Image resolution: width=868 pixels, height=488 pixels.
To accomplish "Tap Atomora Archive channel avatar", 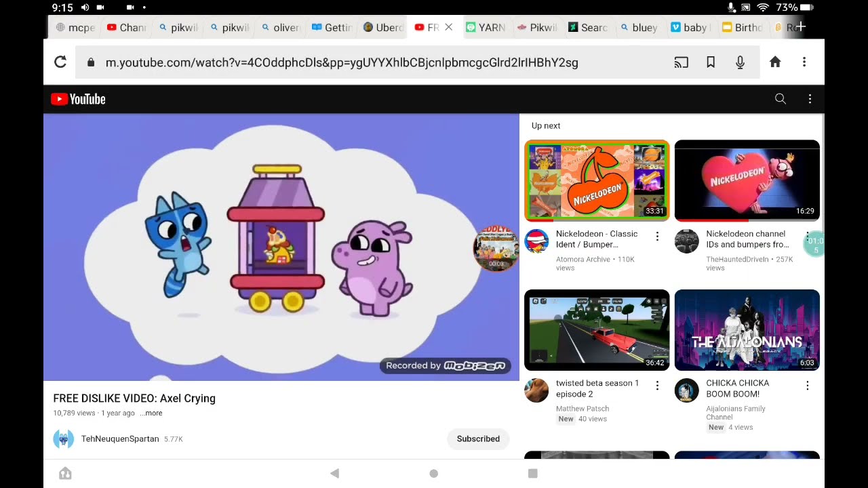I will click(536, 241).
